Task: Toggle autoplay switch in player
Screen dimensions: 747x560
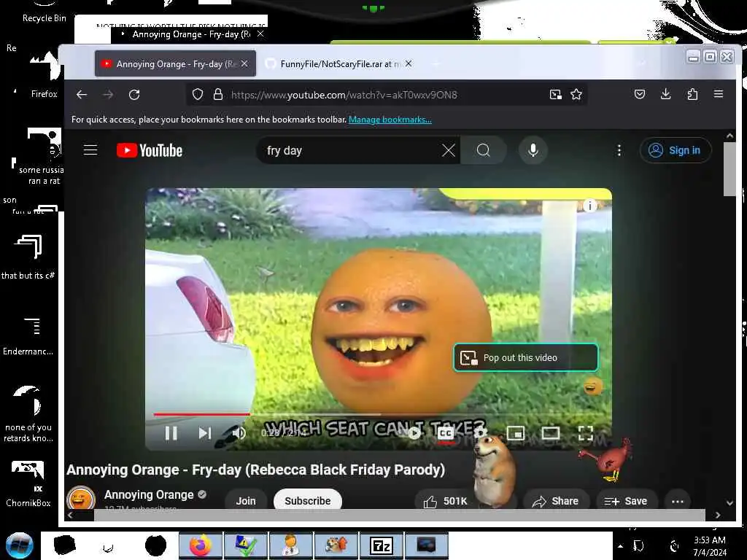Action: [414, 433]
